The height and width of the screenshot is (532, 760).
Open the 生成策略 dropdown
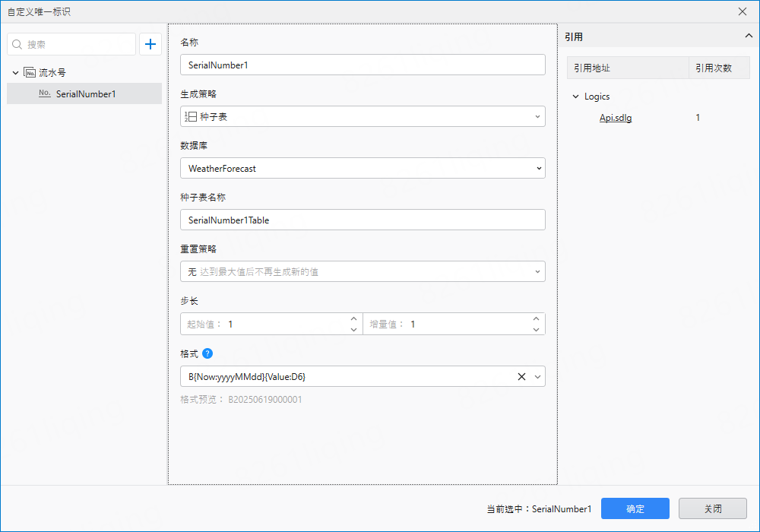point(538,116)
